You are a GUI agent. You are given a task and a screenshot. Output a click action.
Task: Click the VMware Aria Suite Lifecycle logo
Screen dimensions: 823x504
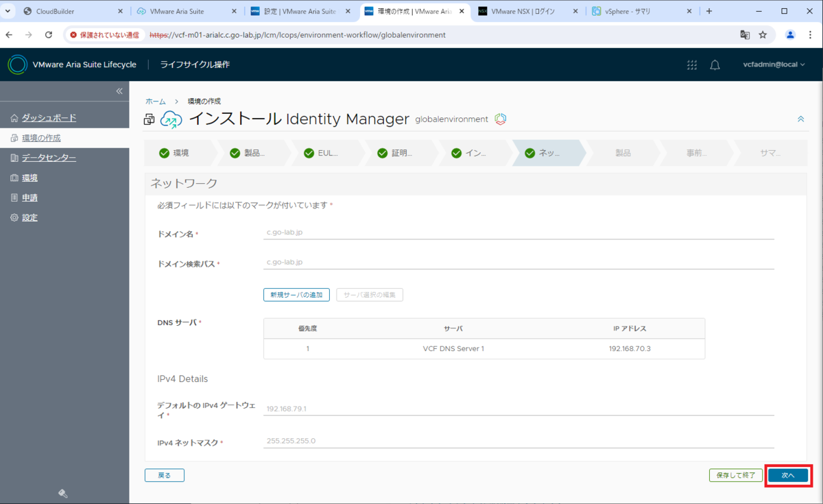[17, 64]
